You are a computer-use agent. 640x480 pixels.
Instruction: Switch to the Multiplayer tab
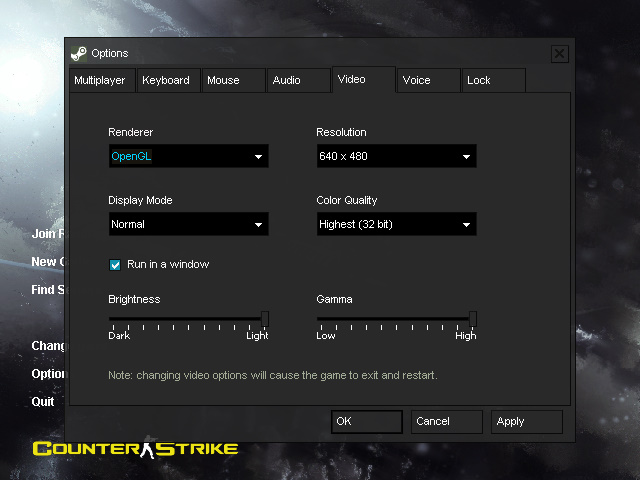click(x=100, y=80)
